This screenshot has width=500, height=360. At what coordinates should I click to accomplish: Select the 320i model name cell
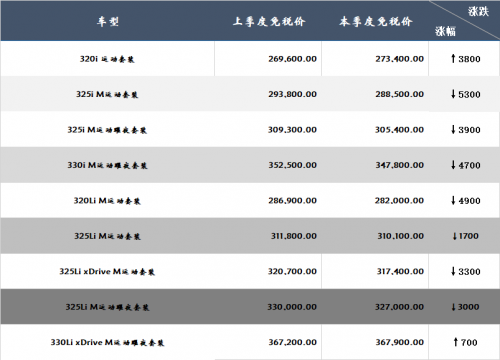click(x=107, y=59)
